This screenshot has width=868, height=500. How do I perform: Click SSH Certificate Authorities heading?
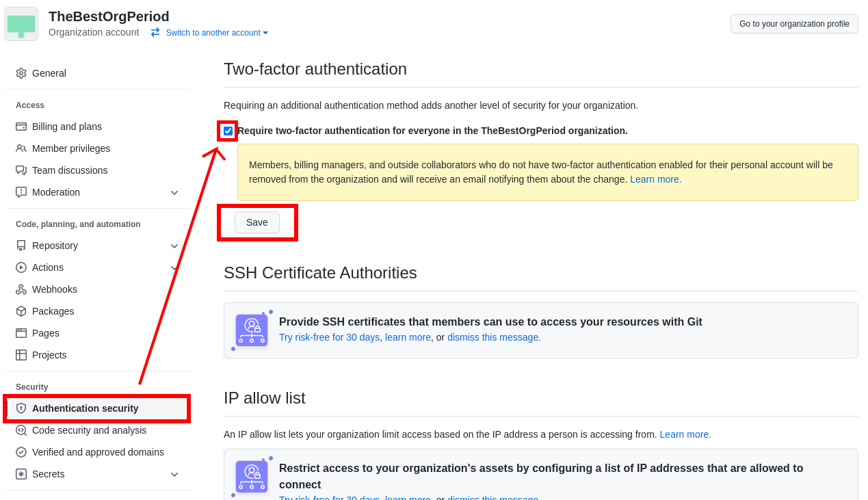[x=320, y=273]
